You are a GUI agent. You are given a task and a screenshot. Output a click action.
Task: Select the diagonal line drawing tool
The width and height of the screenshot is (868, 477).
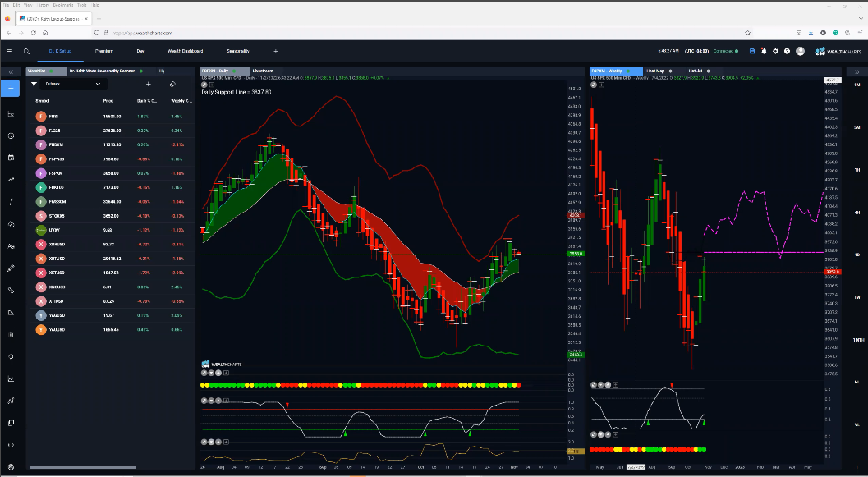[11, 202]
